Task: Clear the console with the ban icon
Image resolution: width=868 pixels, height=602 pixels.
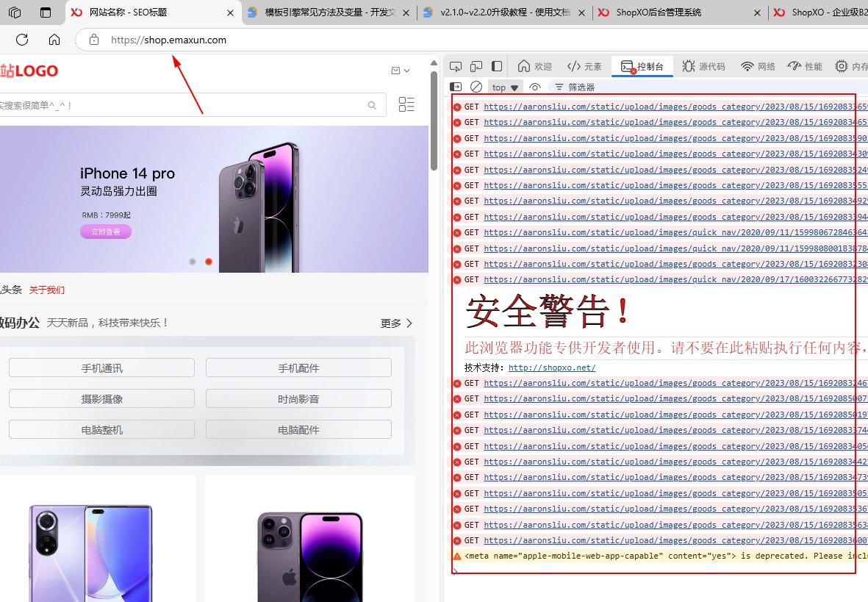Action: click(476, 87)
